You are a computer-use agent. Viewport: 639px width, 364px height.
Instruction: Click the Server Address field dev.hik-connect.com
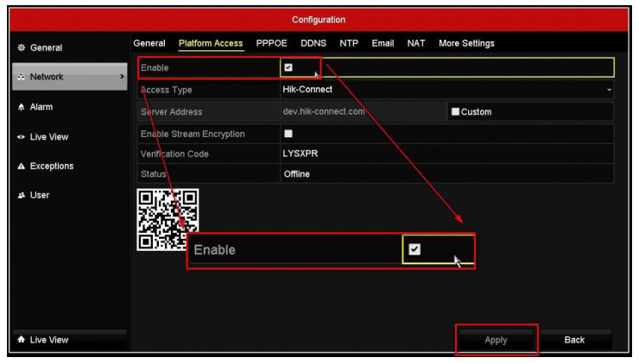tap(364, 111)
